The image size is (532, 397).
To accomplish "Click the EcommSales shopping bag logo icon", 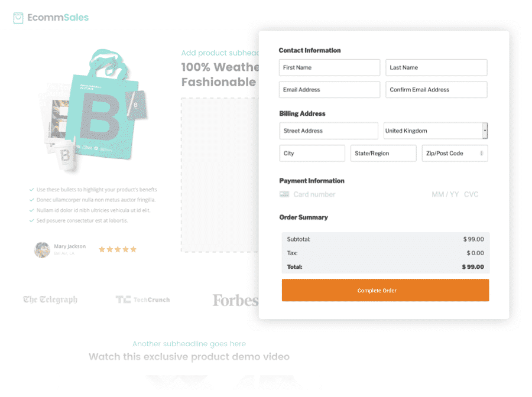I will click(x=18, y=18).
